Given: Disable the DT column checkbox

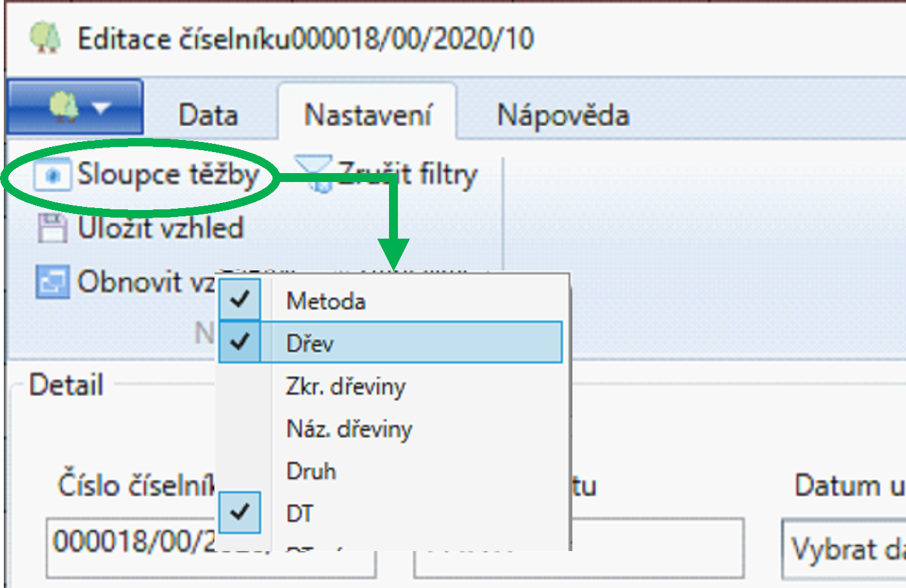Looking at the screenshot, I should (240, 512).
